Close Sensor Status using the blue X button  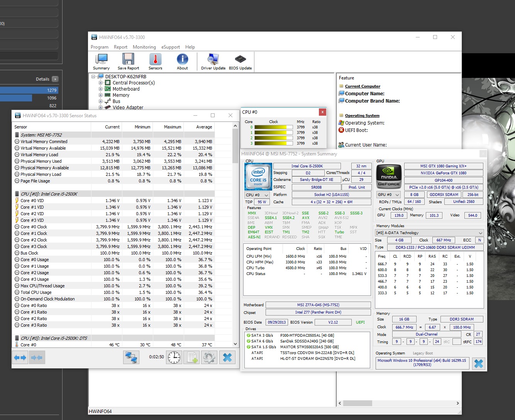tap(227, 357)
